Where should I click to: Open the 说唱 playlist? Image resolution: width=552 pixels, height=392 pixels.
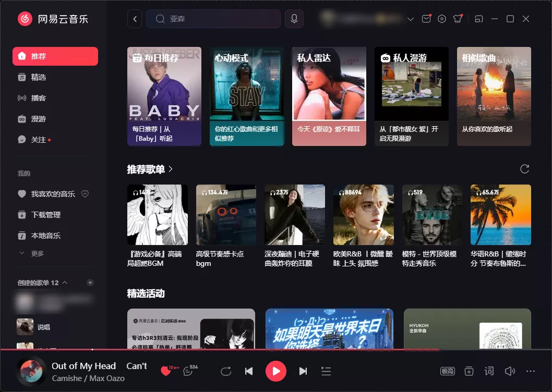pos(55,327)
